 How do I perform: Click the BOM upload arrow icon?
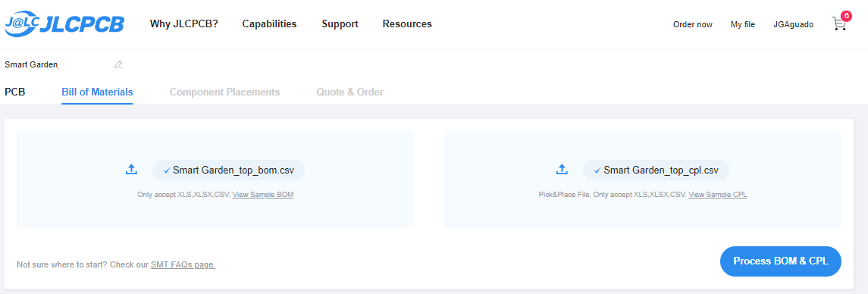point(131,170)
